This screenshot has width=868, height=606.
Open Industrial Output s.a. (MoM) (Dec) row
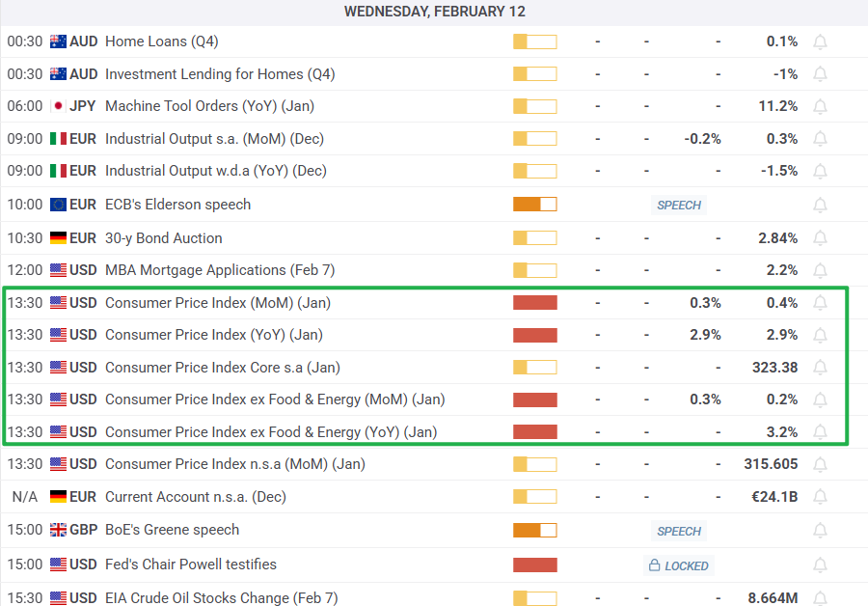tap(434, 139)
